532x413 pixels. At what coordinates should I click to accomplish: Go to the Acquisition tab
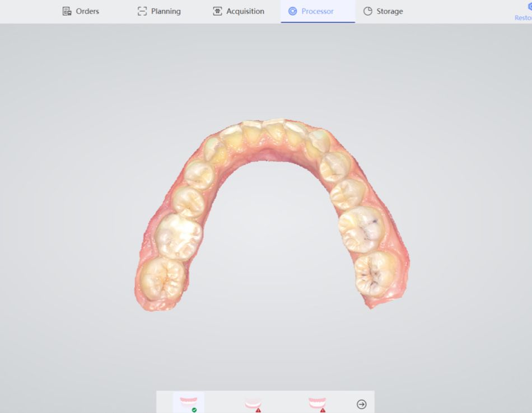(x=238, y=11)
